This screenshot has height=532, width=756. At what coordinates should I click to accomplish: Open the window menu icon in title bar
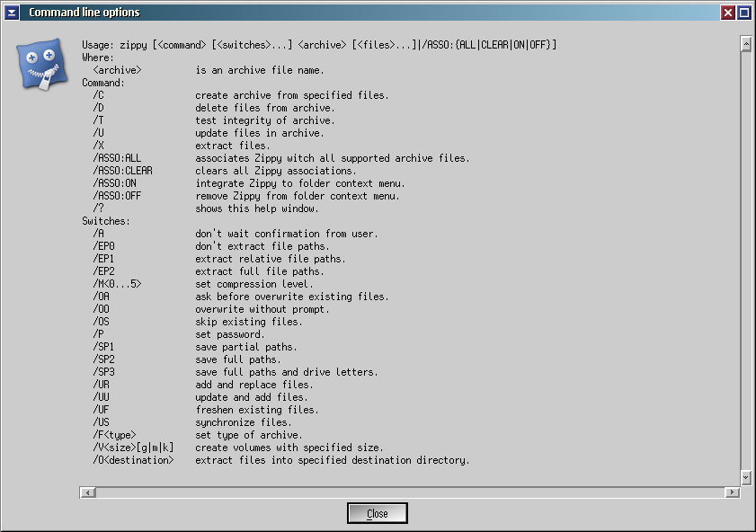pyautogui.click(x=12, y=13)
